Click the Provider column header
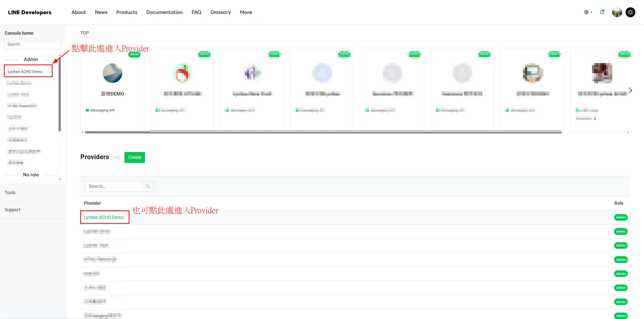644x319 pixels. 93,203
